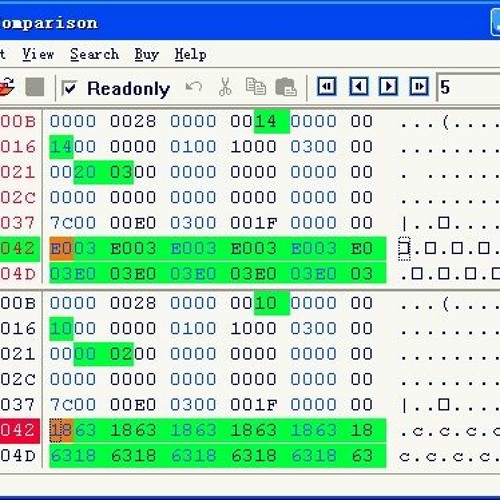Click the input field showing 5
The height and width of the screenshot is (500, 500).
pyautogui.click(x=468, y=87)
